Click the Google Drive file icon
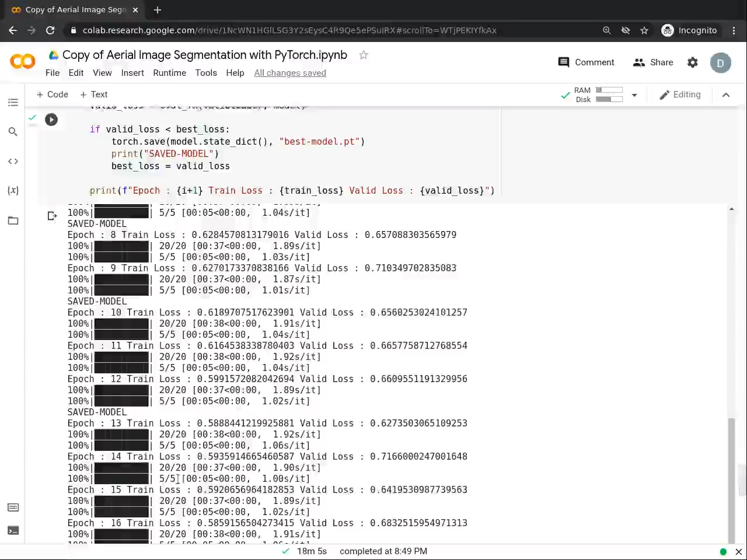747x560 pixels. tap(53, 55)
